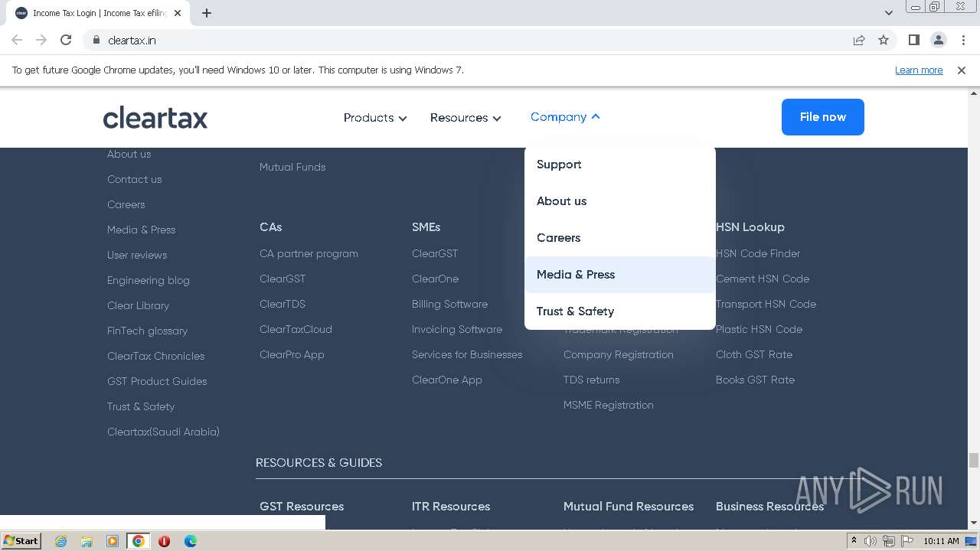Screen dimensions: 980x551
Task: Click the vertical page scrollbar thumb
Action: coord(974,460)
